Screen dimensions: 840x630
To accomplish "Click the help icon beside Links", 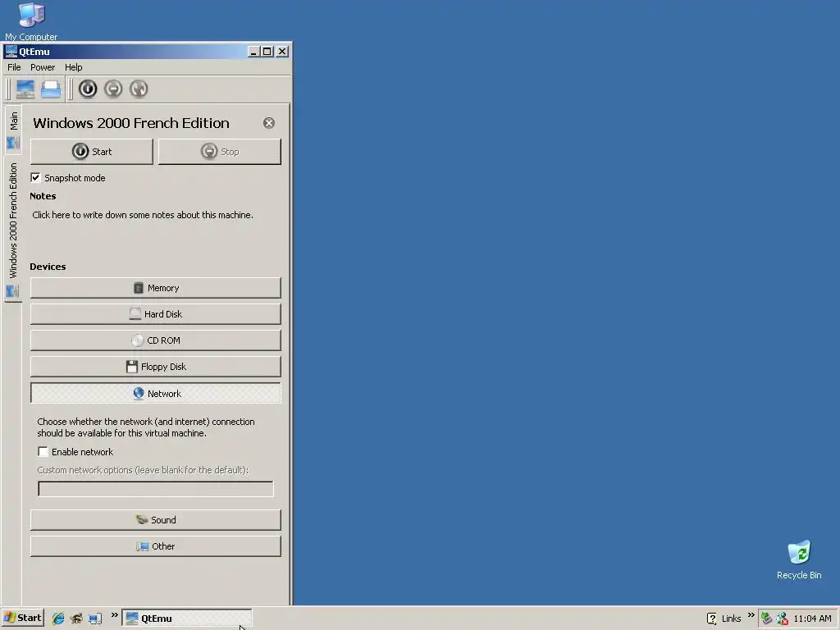I will point(711,619).
